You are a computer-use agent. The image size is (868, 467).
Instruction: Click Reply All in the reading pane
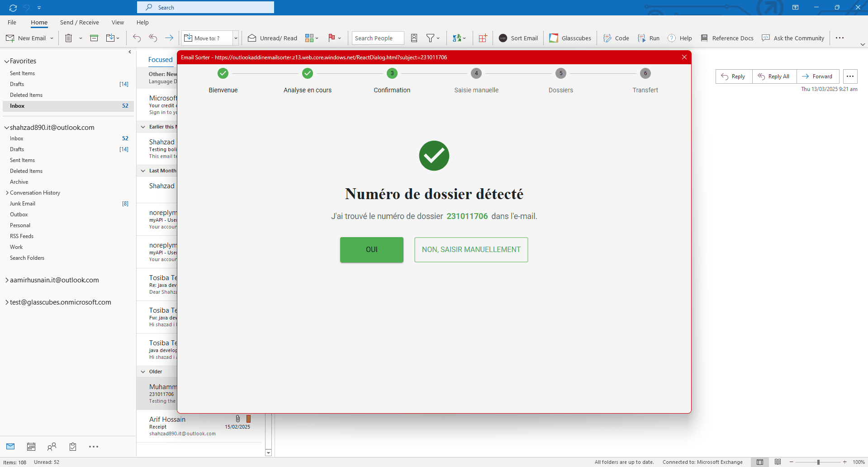click(x=774, y=76)
